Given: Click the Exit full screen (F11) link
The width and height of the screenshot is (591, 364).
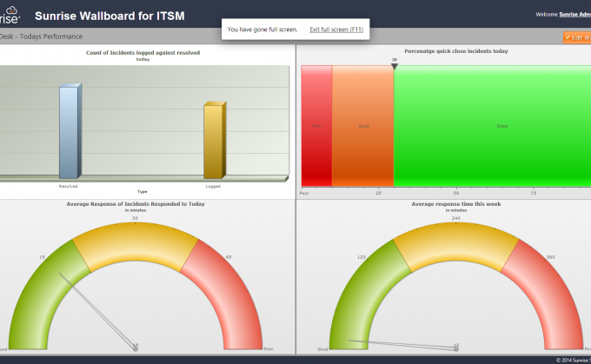Looking at the screenshot, I should pyautogui.click(x=336, y=30).
